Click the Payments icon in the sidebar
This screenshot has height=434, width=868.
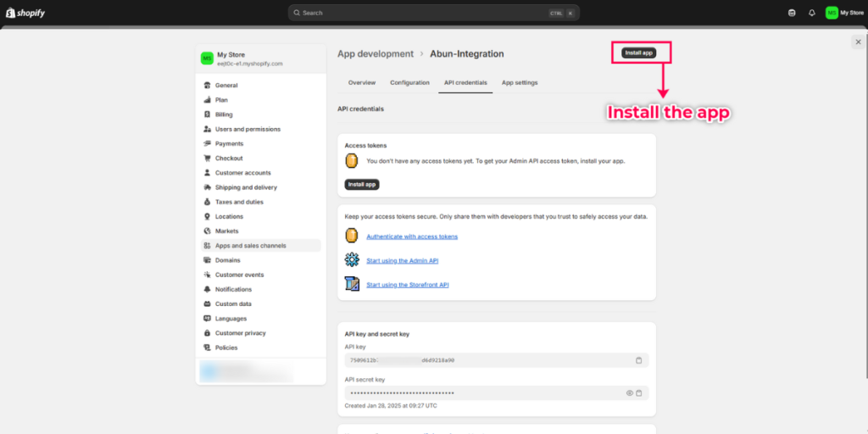[207, 143]
